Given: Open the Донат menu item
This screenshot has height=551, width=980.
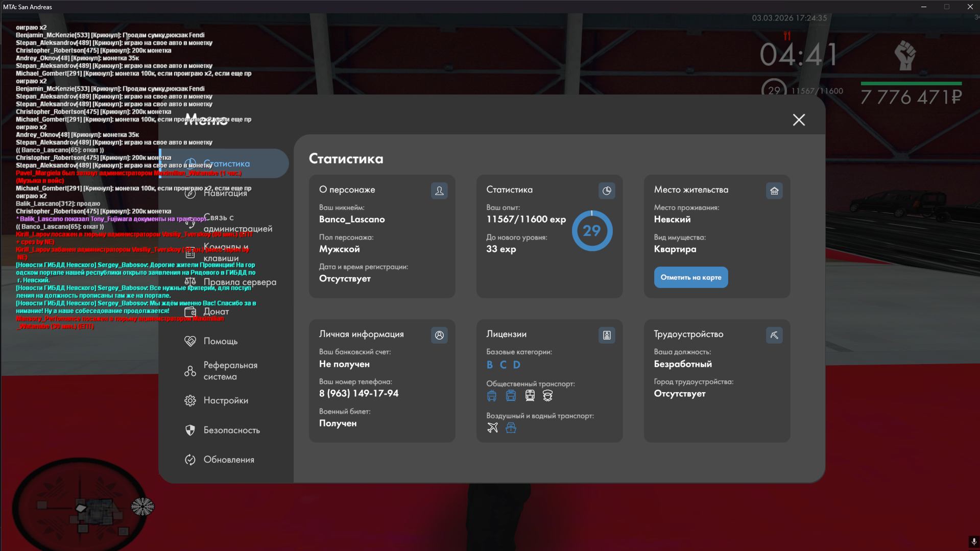Looking at the screenshot, I should pos(216,312).
